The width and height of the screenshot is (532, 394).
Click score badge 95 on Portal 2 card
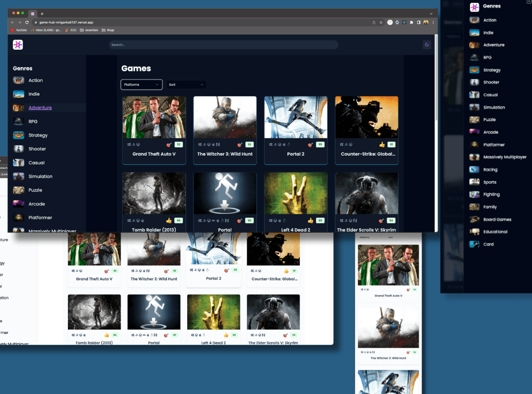pyautogui.click(x=320, y=145)
